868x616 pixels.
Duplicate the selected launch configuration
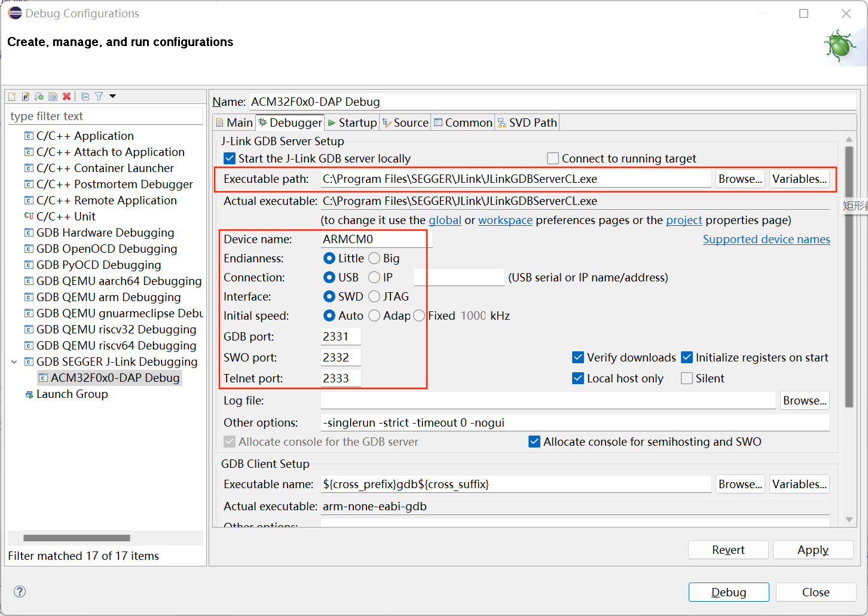point(53,96)
